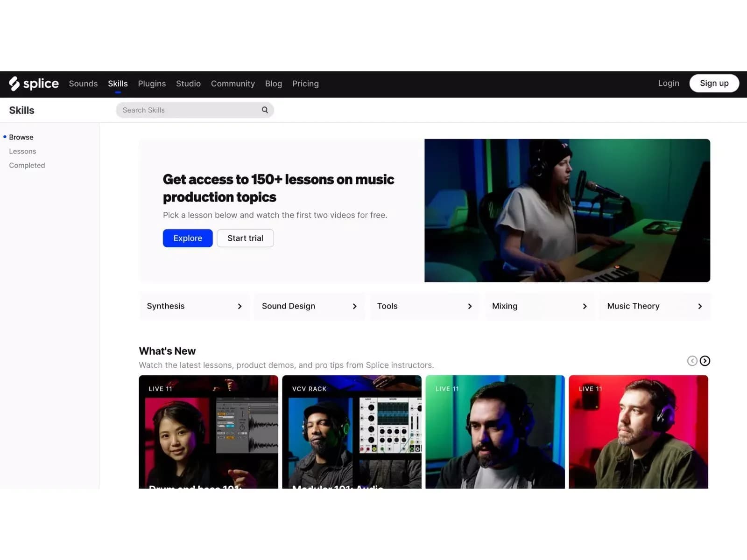747x560 pixels.
Task: Expand the Mixing category chevron
Action: (585, 307)
